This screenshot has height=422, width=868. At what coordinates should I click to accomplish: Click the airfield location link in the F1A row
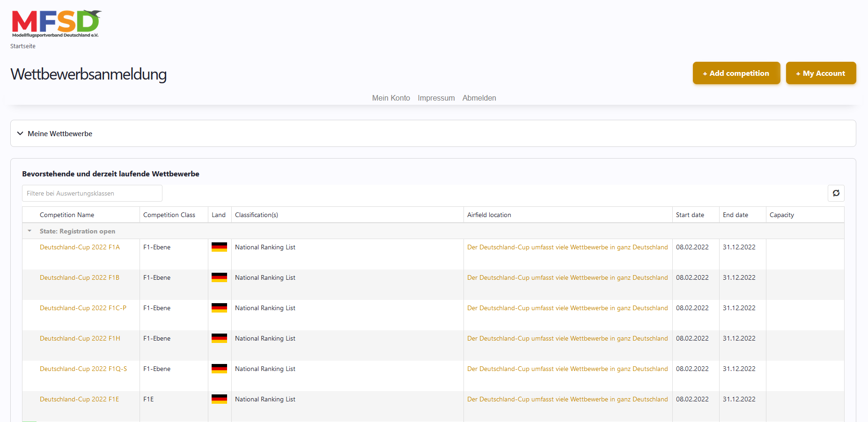coord(567,247)
